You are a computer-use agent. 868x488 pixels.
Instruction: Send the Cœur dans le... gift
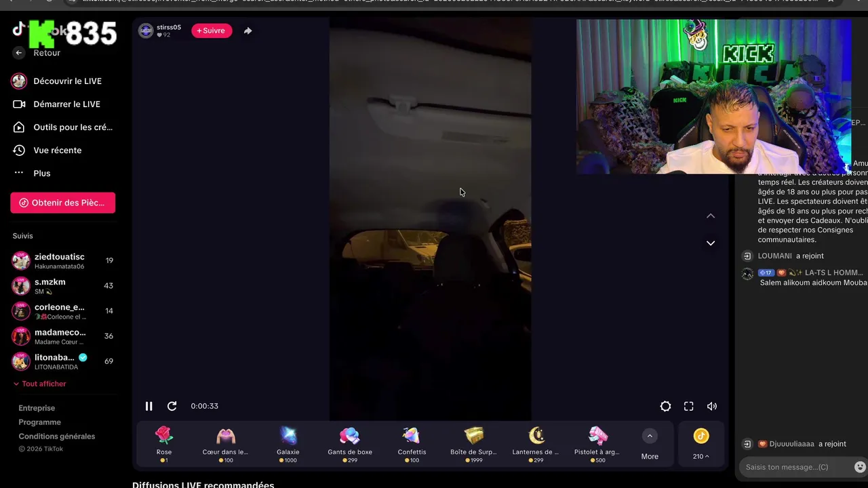pyautogui.click(x=226, y=444)
